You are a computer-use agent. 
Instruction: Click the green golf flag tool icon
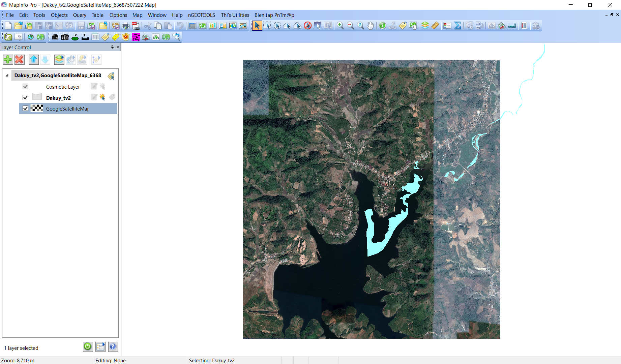tap(75, 37)
